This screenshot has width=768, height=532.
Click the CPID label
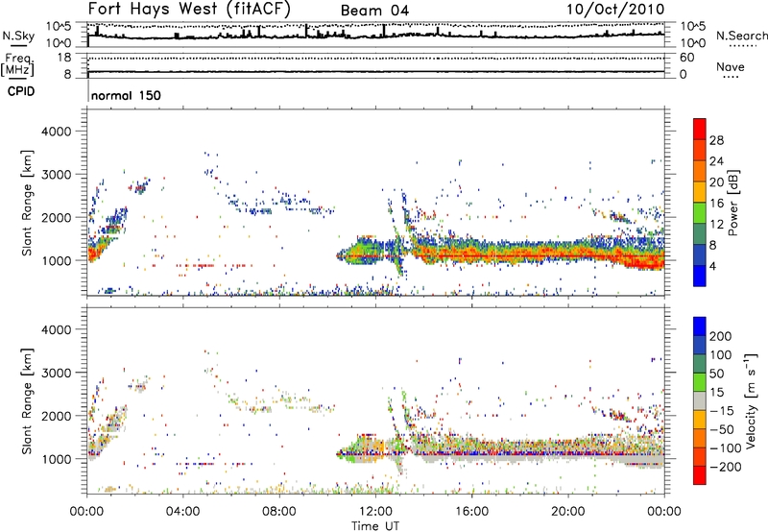pyautogui.click(x=21, y=91)
